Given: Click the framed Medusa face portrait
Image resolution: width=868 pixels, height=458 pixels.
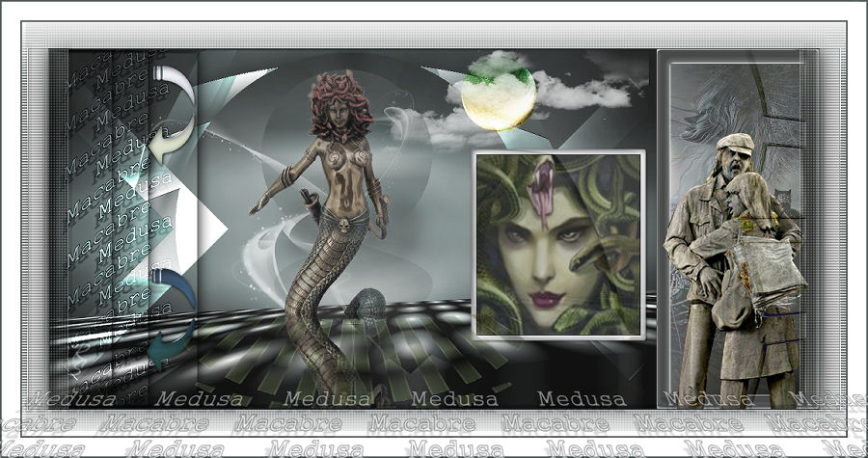Looking at the screenshot, I should pos(558,245).
